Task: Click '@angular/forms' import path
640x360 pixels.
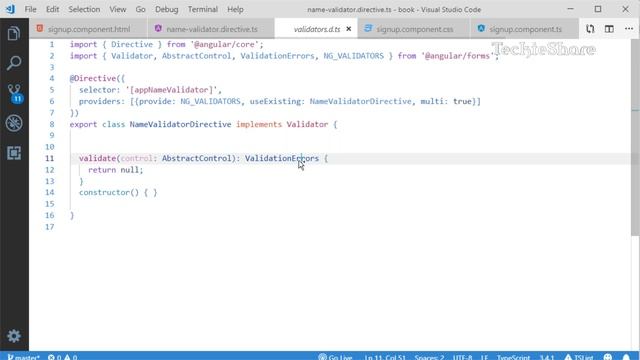Action: (457, 56)
